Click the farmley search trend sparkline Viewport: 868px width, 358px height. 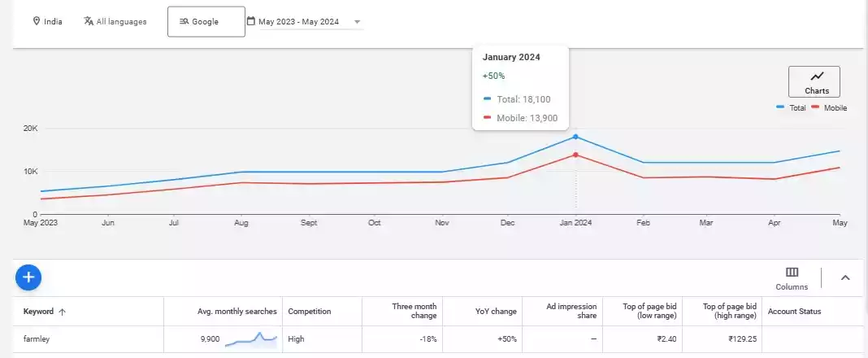click(251, 338)
